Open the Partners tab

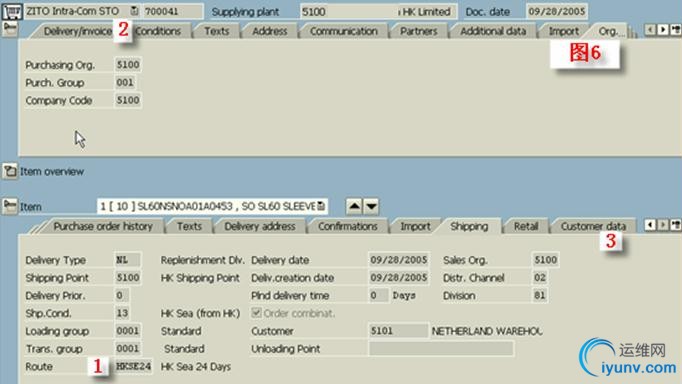tap(418, 31)
